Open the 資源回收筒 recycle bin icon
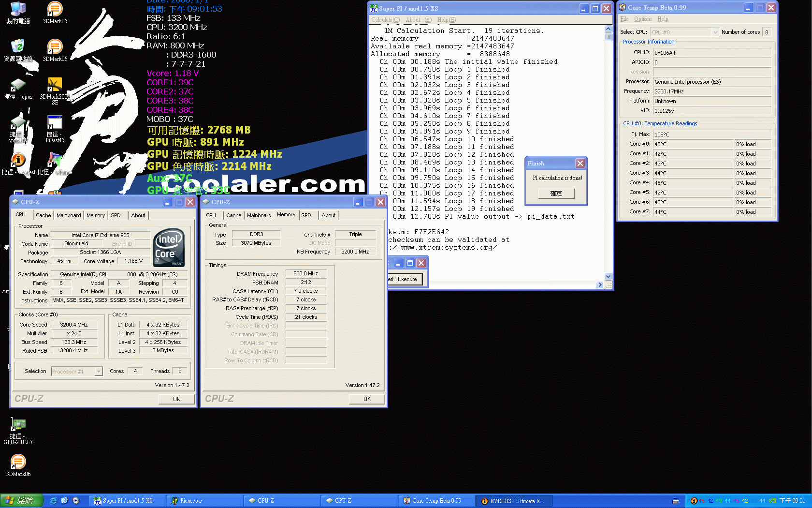Screen dimensions: 812x508 [18, 50]
